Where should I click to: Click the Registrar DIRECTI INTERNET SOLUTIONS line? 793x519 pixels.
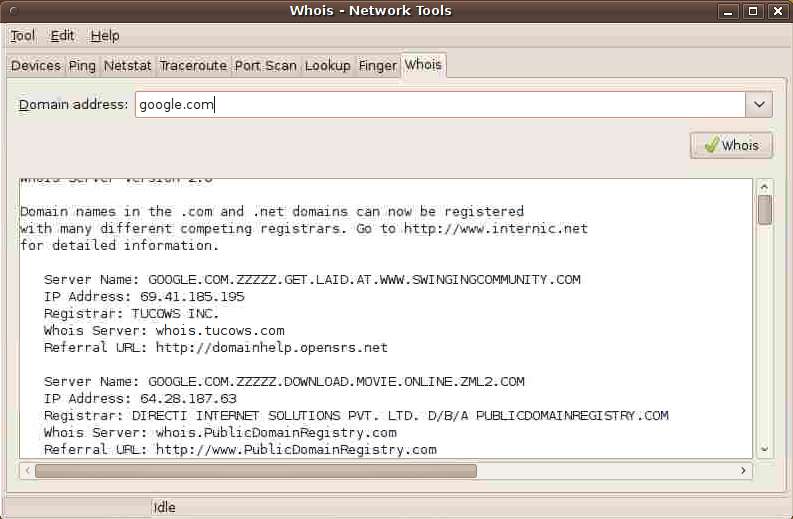click(356, 416)
